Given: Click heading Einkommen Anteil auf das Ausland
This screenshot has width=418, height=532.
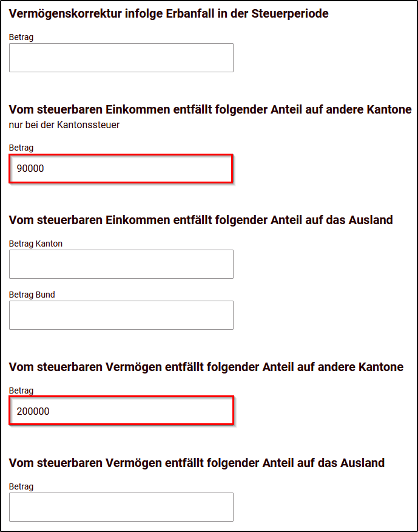Looking at the screenshot, I should point(201,220).
